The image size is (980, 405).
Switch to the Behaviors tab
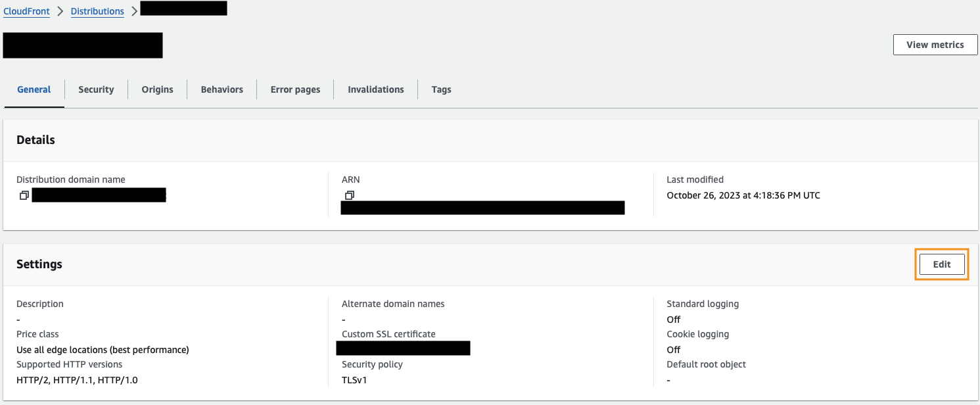click(222, 89)
